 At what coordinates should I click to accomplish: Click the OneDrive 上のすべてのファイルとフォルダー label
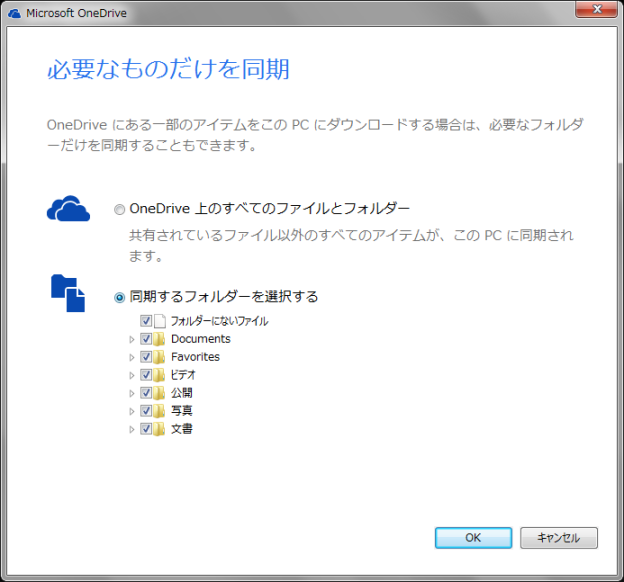[269, 209]
